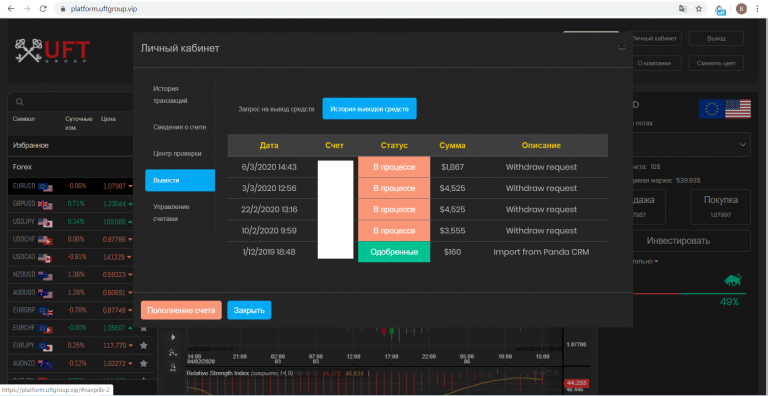768x396 pixels.
Task: Reload the platform page
Action: 43,9
